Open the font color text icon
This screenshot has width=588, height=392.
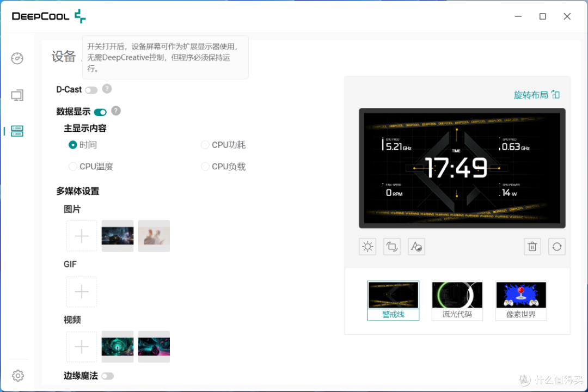416,247
